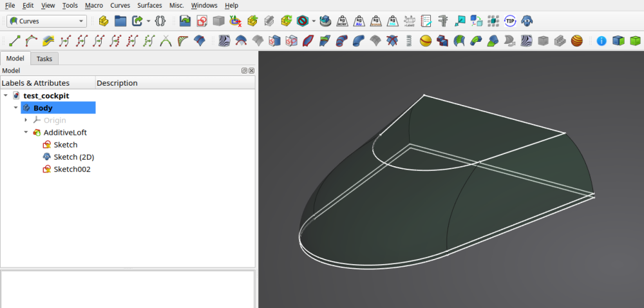Click the TIP icon in the toolbar
The image size is (644, 308).
pos(510,21)
